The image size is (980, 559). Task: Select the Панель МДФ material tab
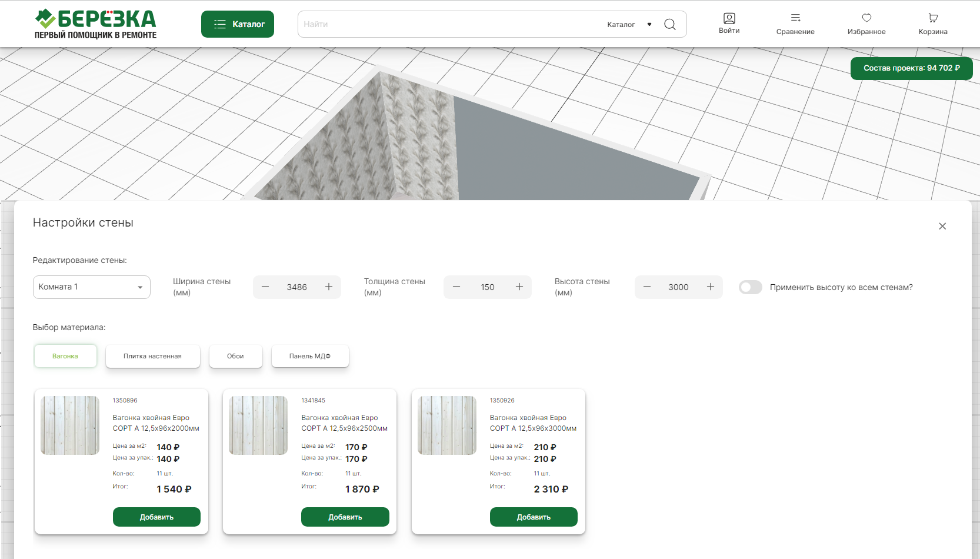click(x=310, y=356)
